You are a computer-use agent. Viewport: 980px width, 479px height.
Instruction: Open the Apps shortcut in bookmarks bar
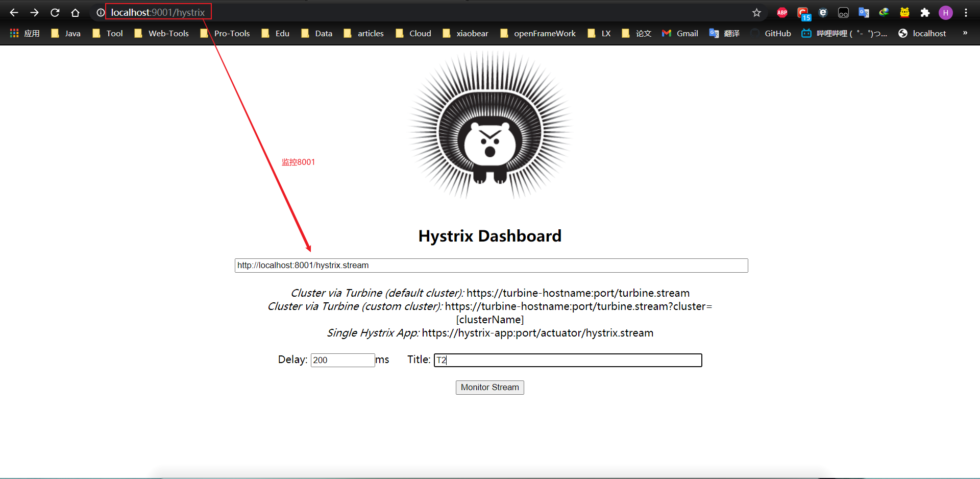[24, 33]
